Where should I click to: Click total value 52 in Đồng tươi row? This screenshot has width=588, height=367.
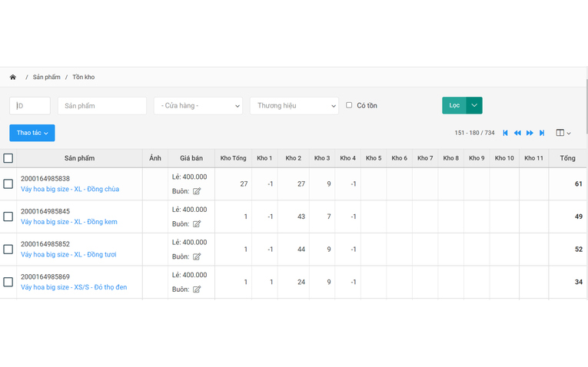click(579, 249)
